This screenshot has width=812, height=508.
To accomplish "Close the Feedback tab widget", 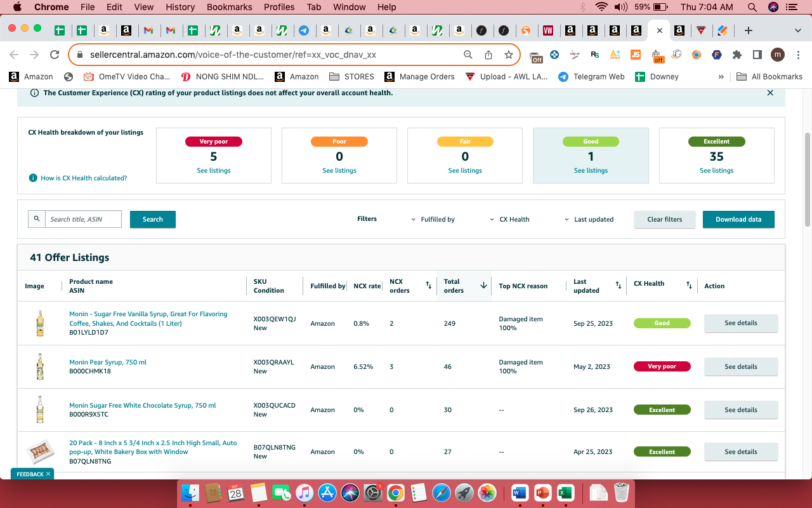I will coord(48,474).
